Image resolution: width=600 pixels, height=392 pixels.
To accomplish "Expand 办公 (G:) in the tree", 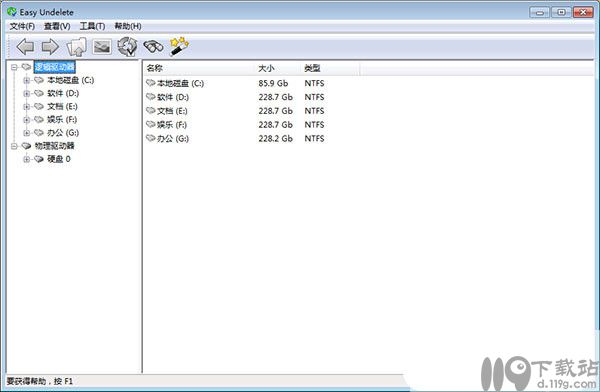I will 26,133.
